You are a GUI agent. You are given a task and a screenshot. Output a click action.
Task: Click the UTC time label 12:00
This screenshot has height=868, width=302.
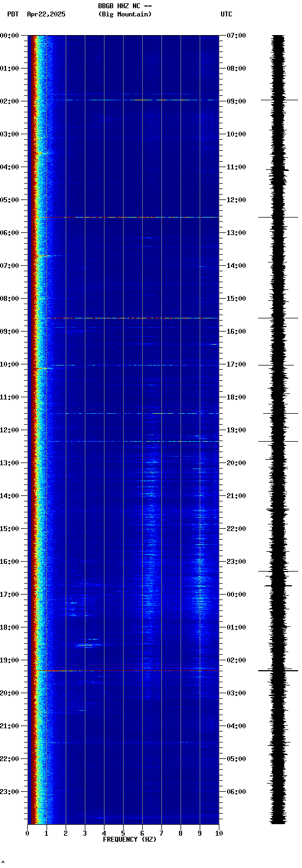tap(236, 200)
